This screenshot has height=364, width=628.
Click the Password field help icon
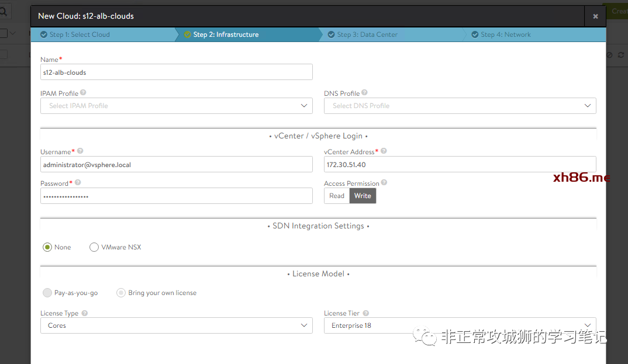(78, 182)
